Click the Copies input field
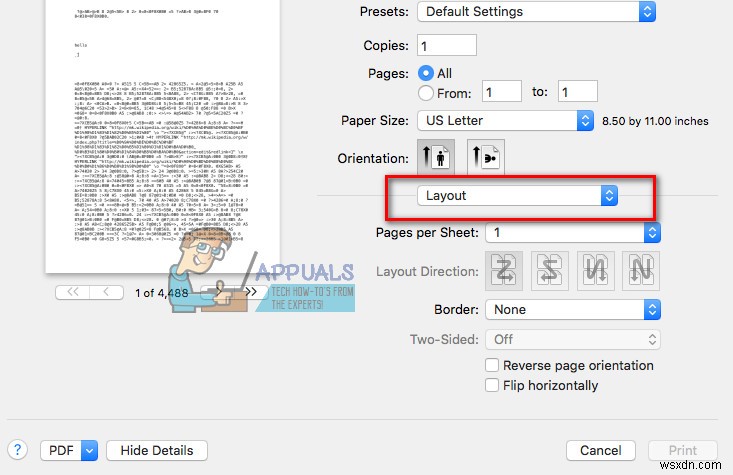The height and width of the screenshot is (475, 733). point(447,45)
